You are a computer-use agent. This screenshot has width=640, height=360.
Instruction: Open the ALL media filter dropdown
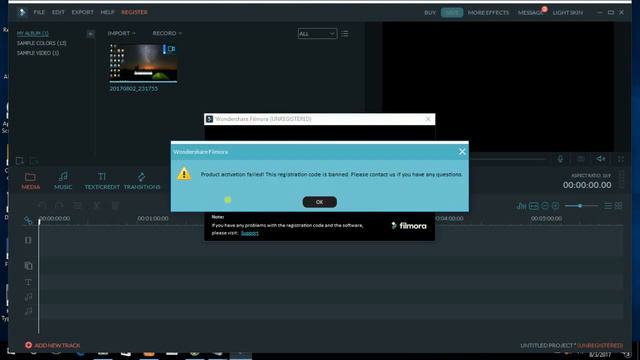click(x=317, y=33)
